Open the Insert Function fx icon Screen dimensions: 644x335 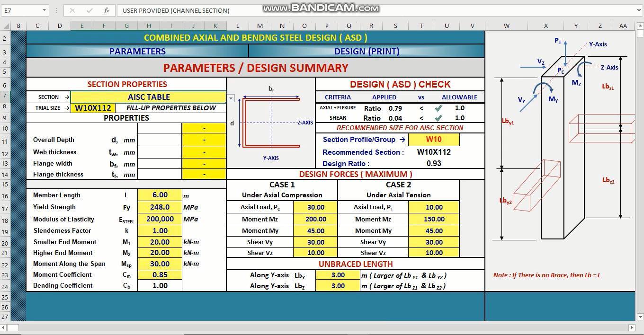tap(107, 10)
